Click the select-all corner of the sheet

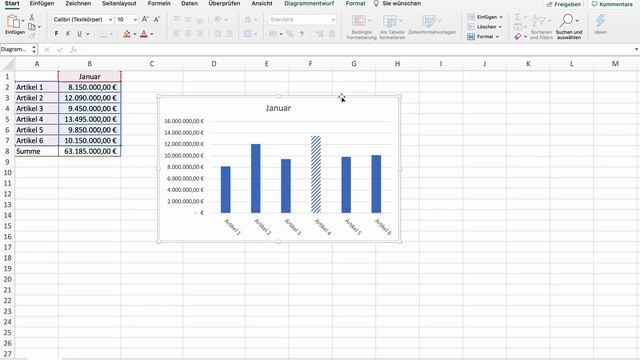(8, 64)
